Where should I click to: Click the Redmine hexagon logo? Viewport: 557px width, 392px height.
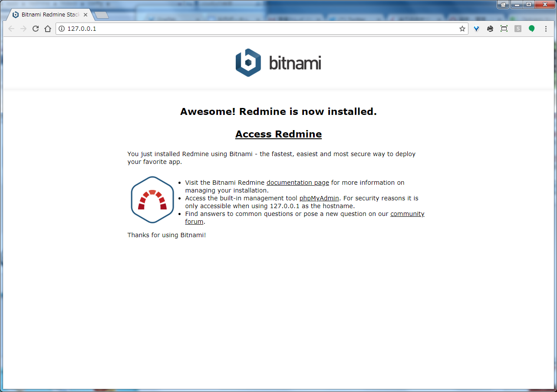(152, 200)
